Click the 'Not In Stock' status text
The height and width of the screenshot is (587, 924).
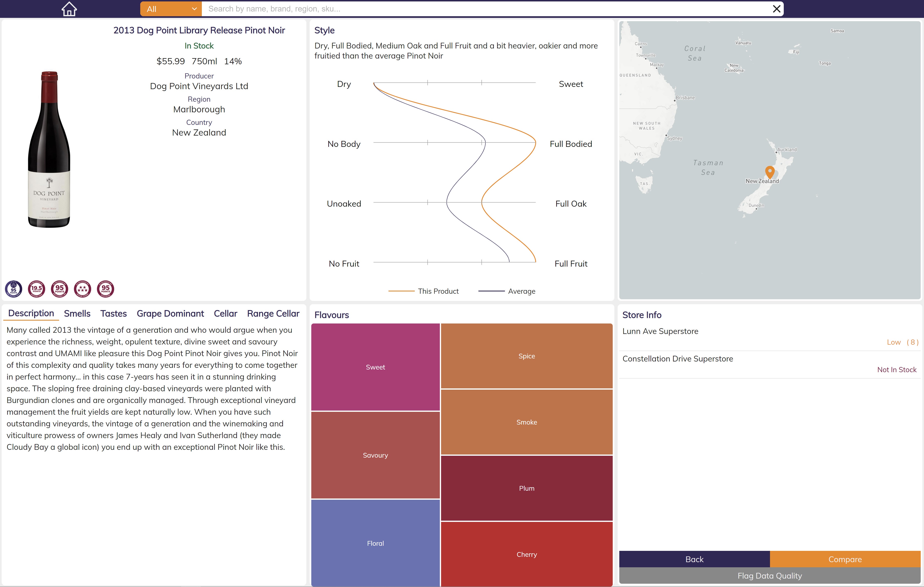897,370
